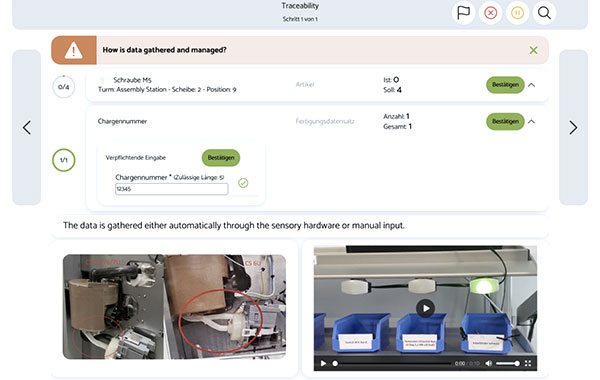
Task: Go to previous step with left arrow
Action: point(27,127)
